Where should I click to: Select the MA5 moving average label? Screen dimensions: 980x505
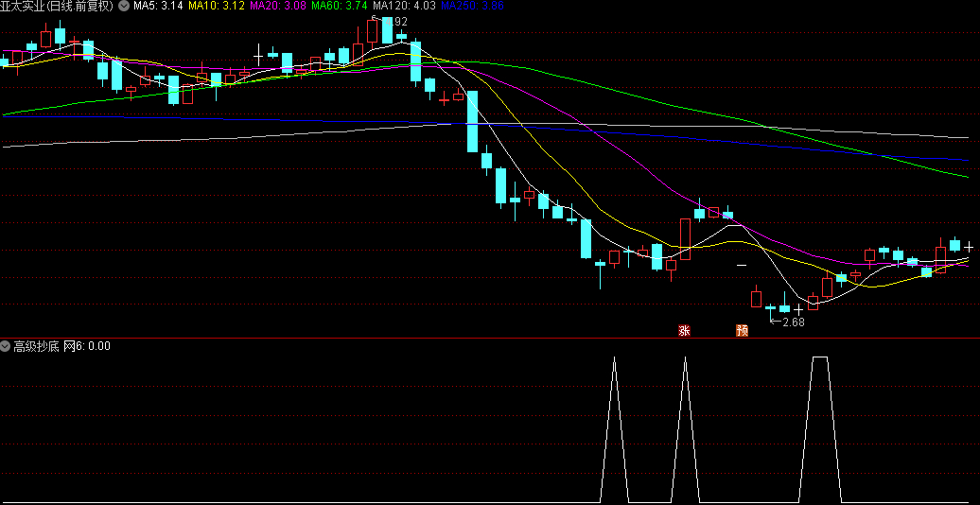pyautogui.click(x=158, y=7)
